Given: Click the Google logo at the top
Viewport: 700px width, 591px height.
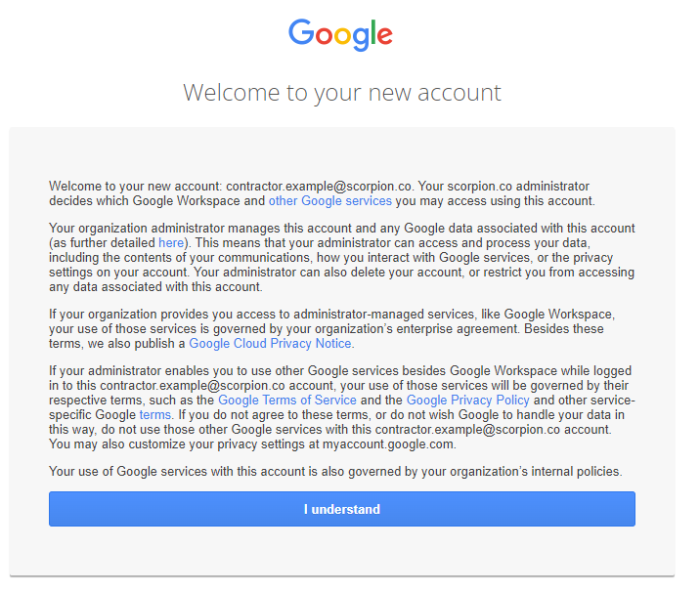Looking at the screenshot, I should coord(340,35).
